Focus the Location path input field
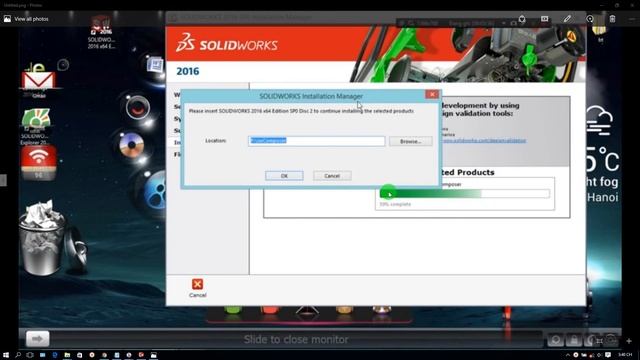Screen dimensions: 640x360 pyautogui.click(x=316, y=141)
